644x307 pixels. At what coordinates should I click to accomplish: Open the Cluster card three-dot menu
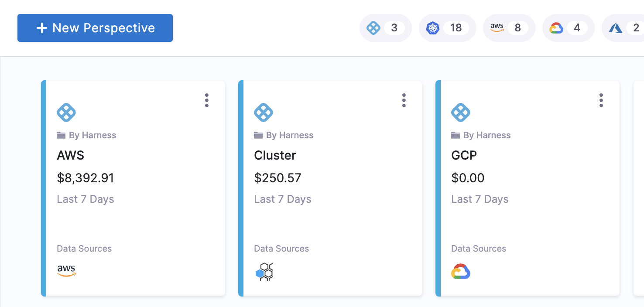404,100
